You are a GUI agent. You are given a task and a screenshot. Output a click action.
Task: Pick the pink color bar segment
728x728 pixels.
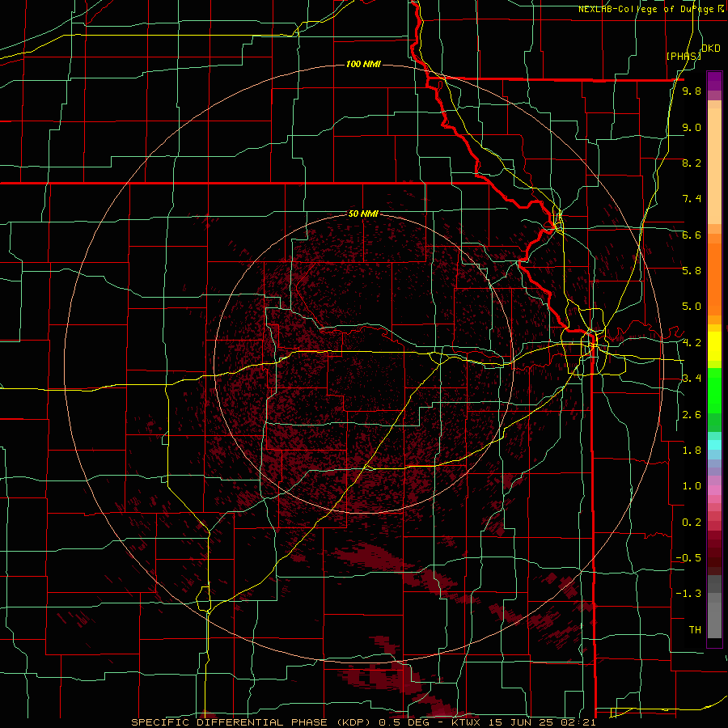[714, 490]
